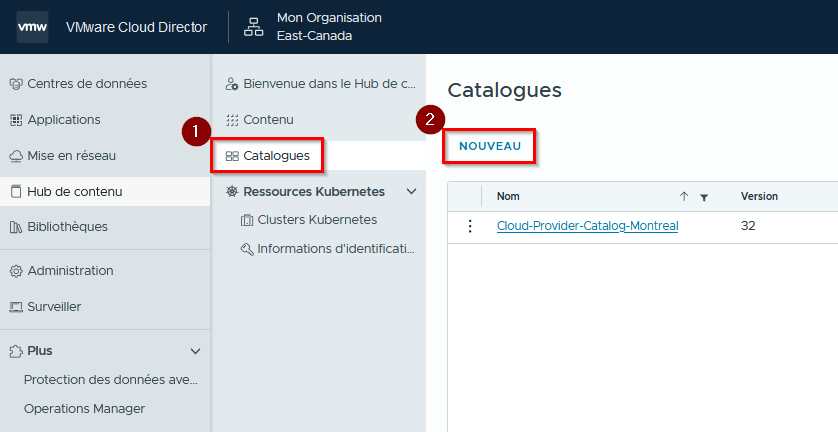Open Protection des données plugin
Image resolution: width=838 pixels, height=432 pixels.
point(111,380)
